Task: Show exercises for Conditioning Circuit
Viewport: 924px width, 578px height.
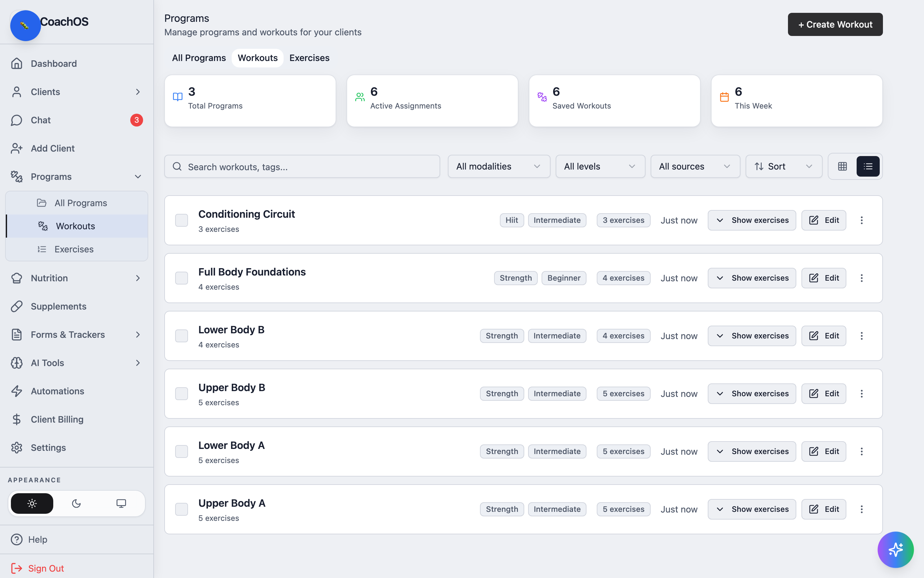Action: (x=752, y=220)
